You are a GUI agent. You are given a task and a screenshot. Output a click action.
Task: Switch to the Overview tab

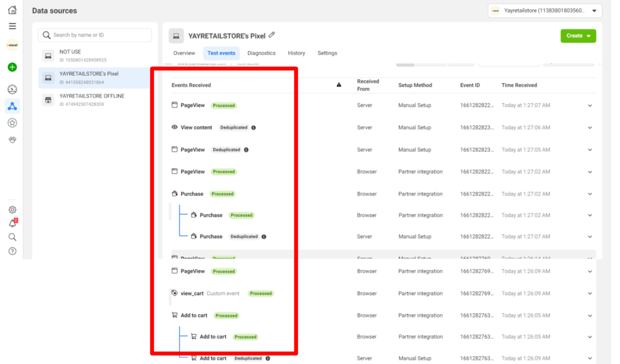[184, 53]
